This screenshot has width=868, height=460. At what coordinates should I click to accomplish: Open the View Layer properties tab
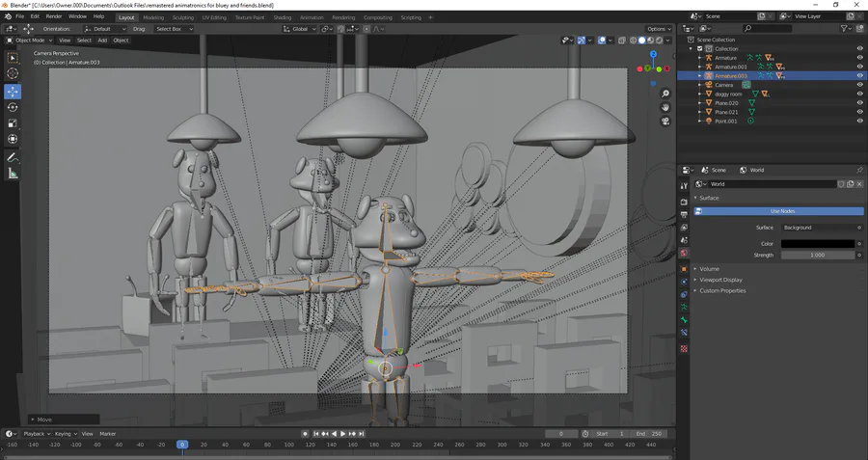[684, 228]
